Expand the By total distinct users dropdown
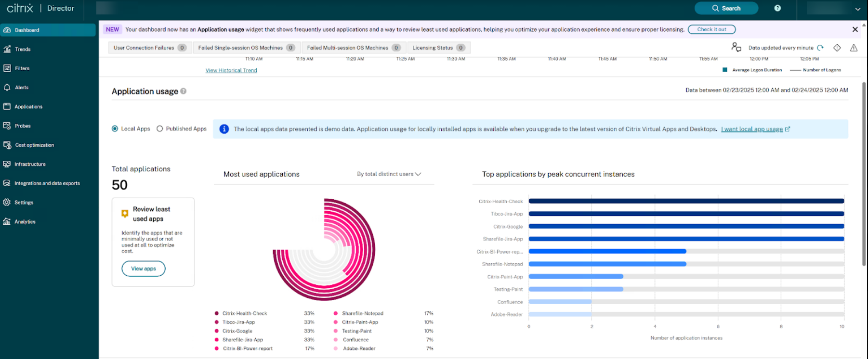 pyautogui.click(x=389, y=174)
